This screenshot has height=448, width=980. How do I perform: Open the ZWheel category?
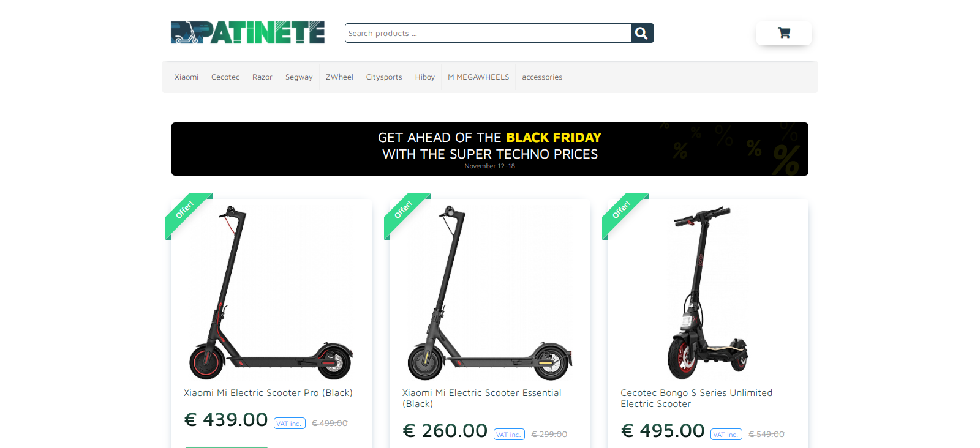pyautogui.click(x=339, y=77)
